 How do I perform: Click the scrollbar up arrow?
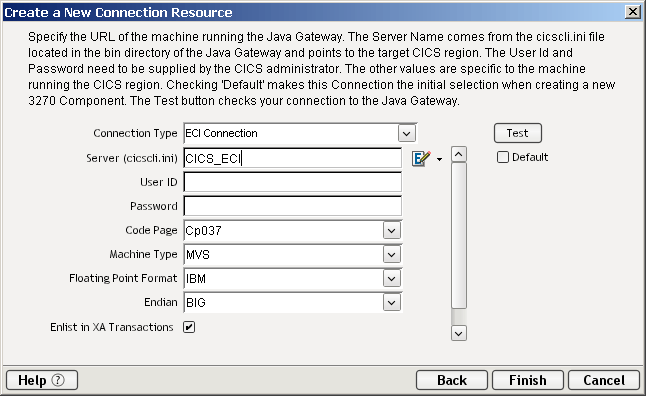pyautogui.click(x=459, y=155)
